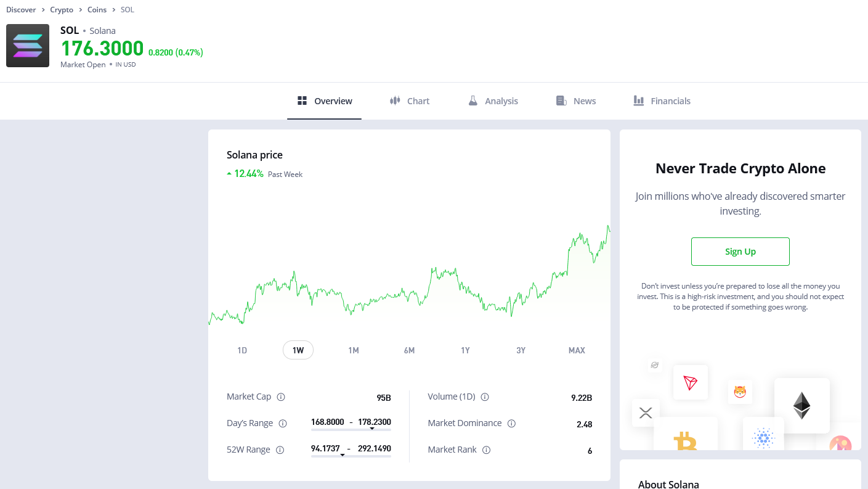Select the 3Y chart timeframe
The width and height of the screenshot is (868, 489).
521,350
